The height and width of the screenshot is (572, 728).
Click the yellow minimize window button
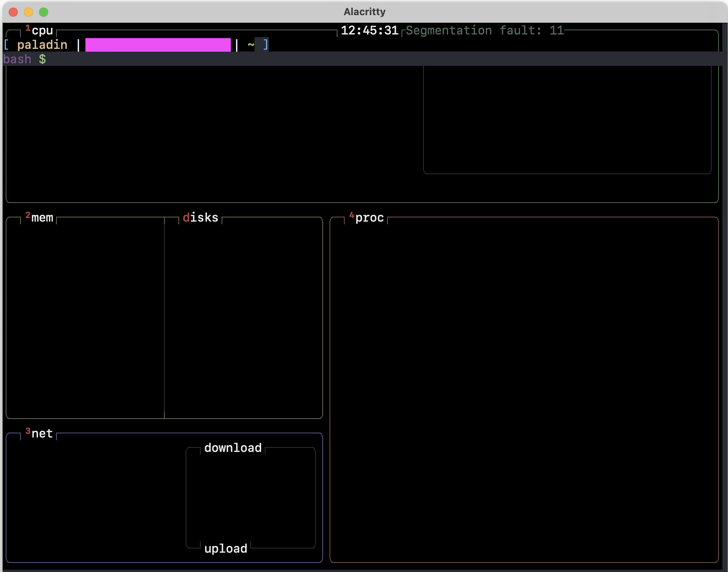(28, 12)
